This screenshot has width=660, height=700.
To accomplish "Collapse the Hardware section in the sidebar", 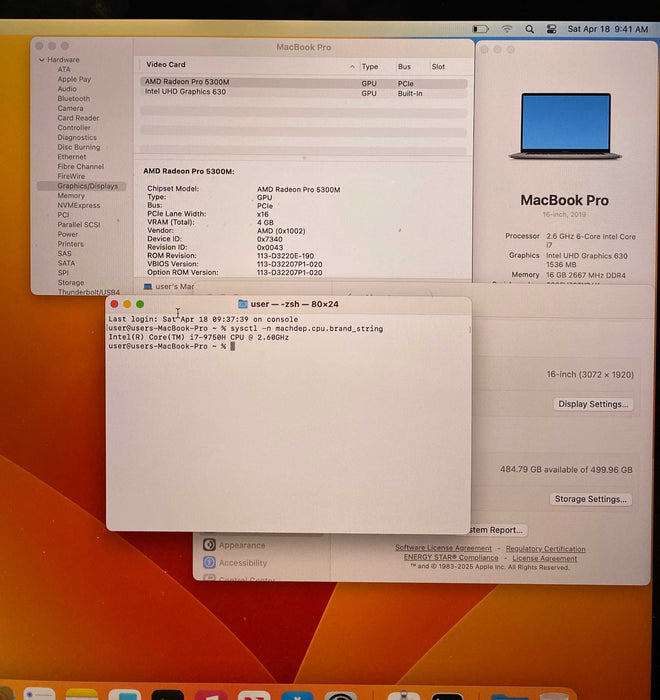I will click(42, 60).
